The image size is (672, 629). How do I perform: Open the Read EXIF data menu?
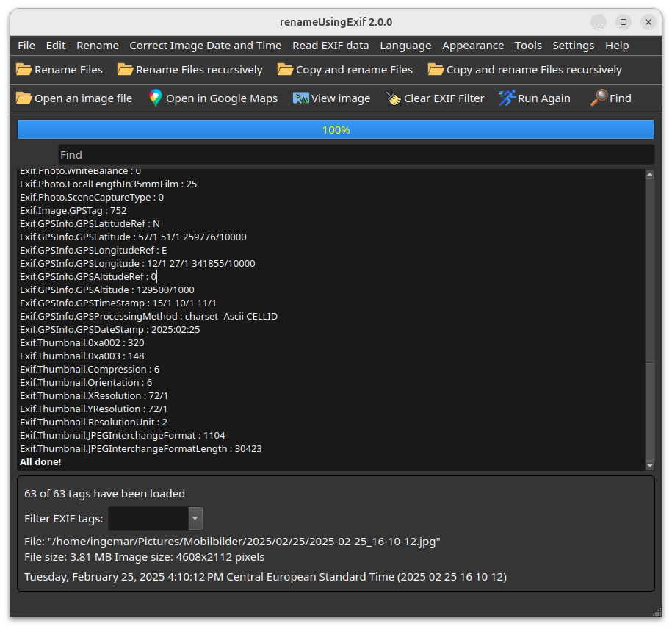pyautogui.click(x=330, y=46)
